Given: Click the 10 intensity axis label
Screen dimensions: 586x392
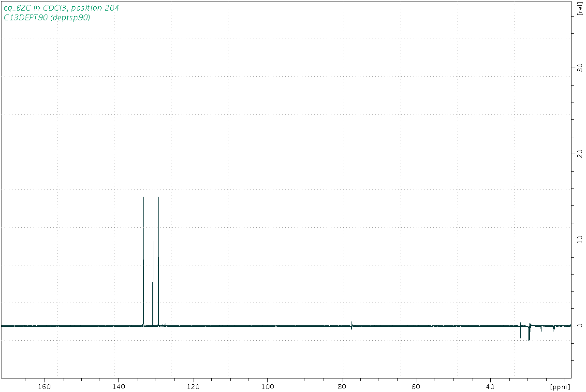Looking at the screenshot, I should pyautogui.click(x=579, y=240).
